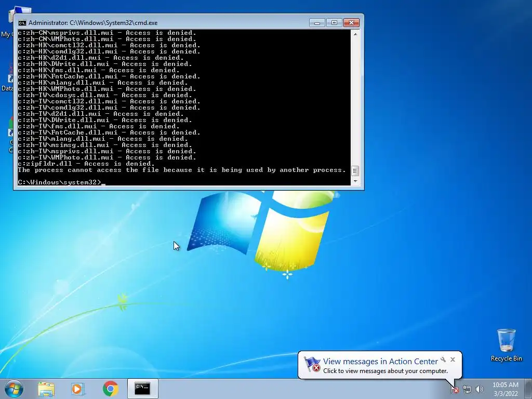Click the console scrollbar down arrow

(x=355, y=181)
